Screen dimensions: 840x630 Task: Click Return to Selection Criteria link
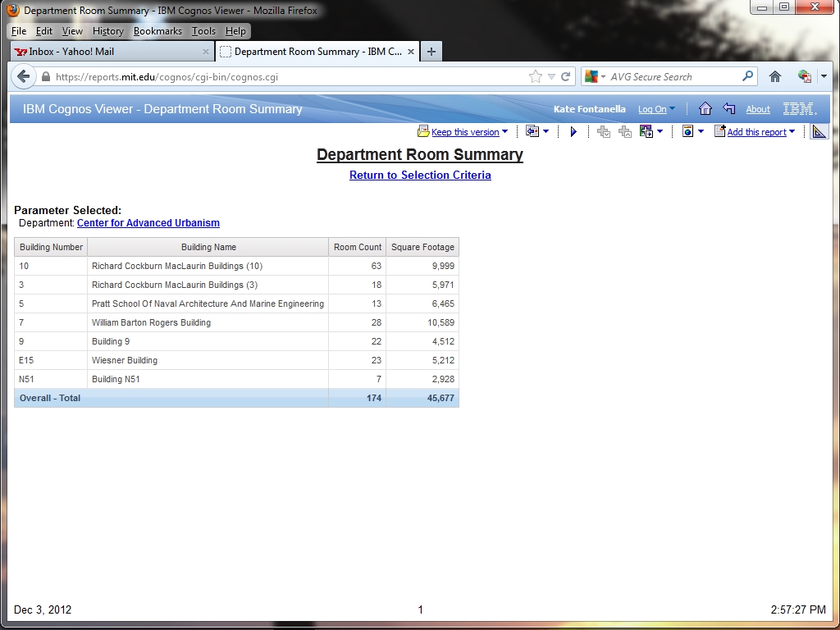tap(420, 175)
